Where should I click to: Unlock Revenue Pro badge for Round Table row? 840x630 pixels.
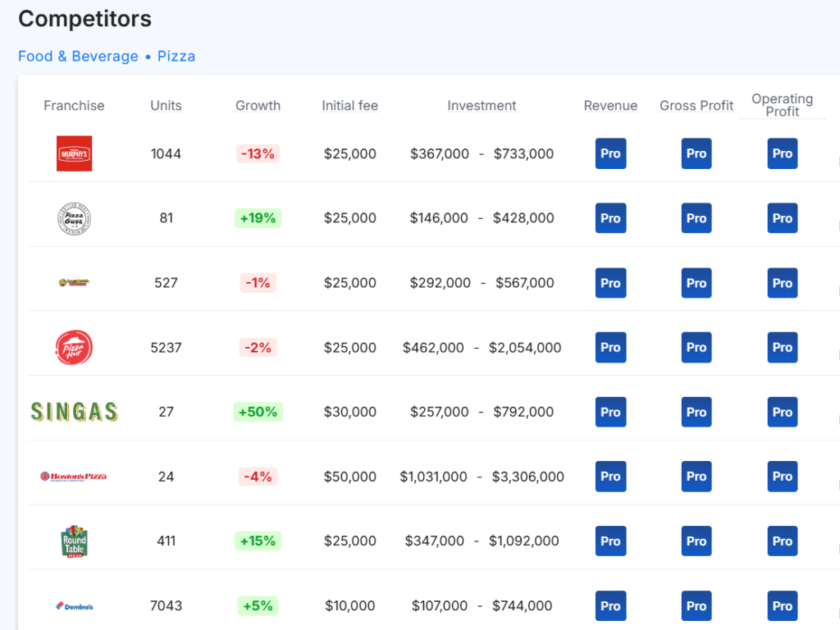[x=610, y=541]
